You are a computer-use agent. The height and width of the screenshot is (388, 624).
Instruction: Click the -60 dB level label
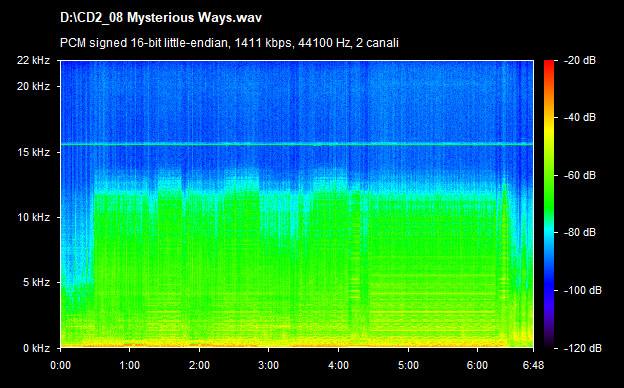[580, 175]
